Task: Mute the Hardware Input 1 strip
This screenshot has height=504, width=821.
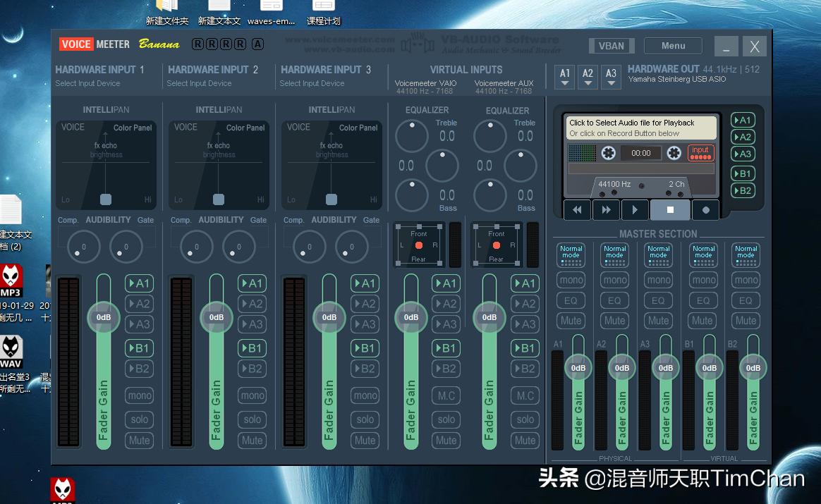Action: (x=139, y=440)
